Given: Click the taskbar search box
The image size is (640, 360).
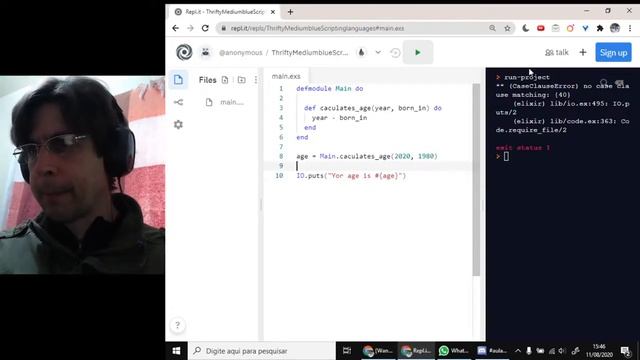Looking at the screenshot, I should [261, 351].
